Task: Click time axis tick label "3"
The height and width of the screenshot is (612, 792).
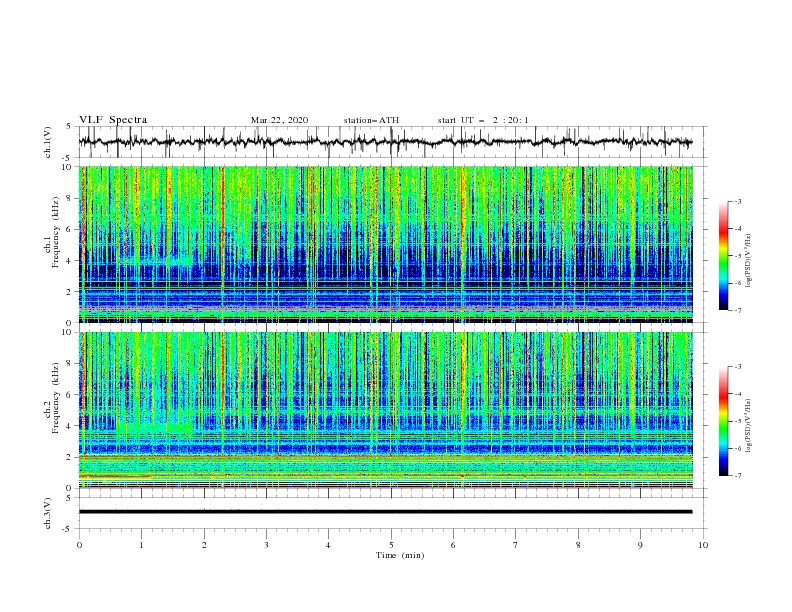Action: pyautogui.click(x=266, y=545)
